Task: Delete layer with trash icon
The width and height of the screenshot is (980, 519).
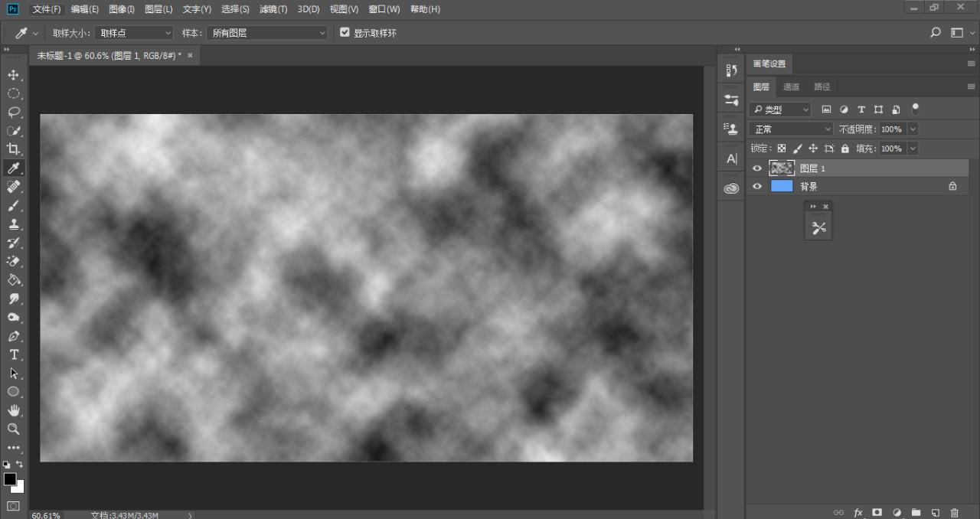Action: (954, 512)
